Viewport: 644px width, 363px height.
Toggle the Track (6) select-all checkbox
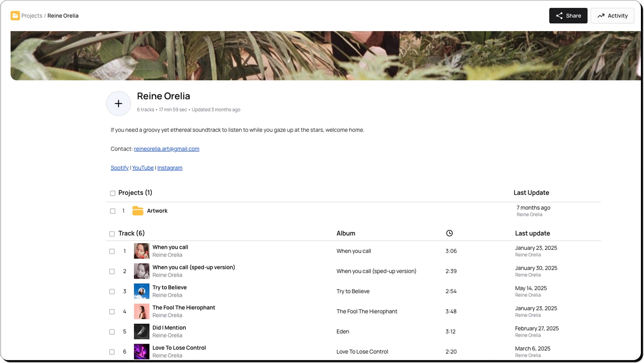point(112,234)
